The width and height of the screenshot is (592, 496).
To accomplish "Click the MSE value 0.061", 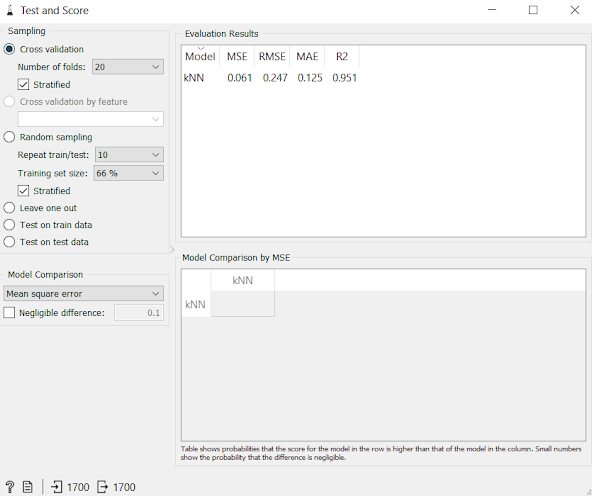I will tap(239, 78).
